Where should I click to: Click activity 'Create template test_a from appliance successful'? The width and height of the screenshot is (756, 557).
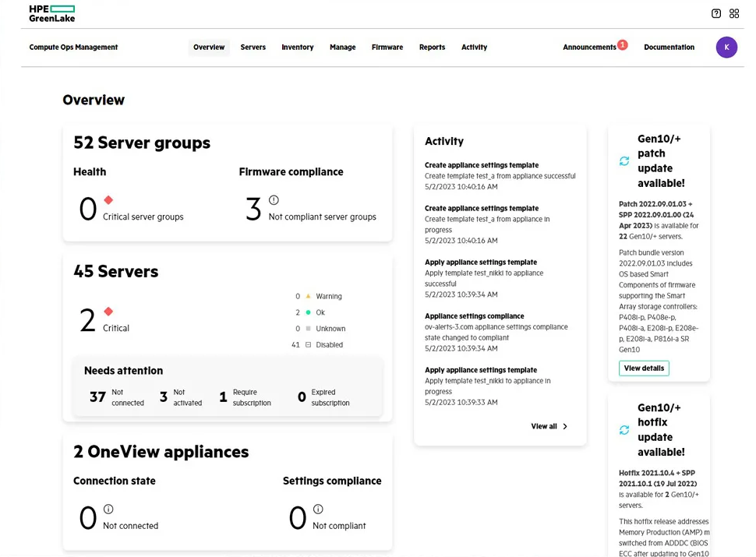pos(500,176)
